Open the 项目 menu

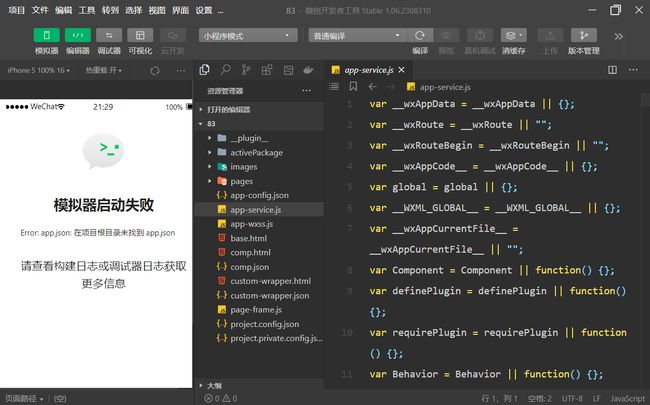(x=17, y=10)
